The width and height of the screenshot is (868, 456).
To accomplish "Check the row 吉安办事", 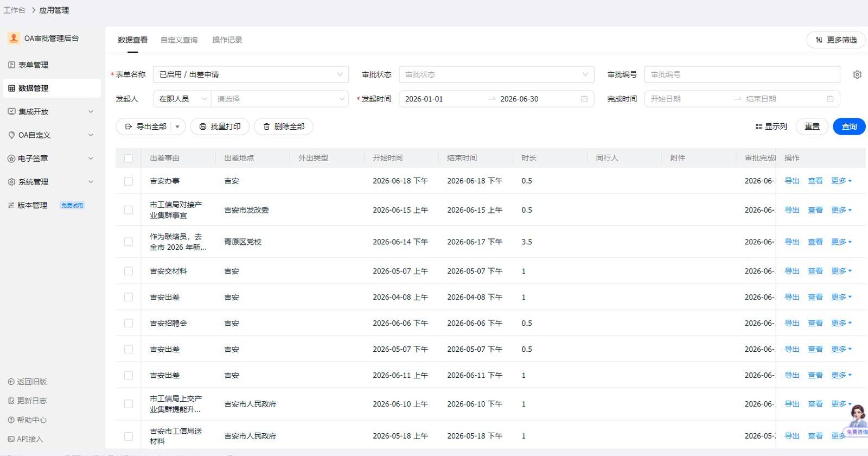I will point(129,181).
